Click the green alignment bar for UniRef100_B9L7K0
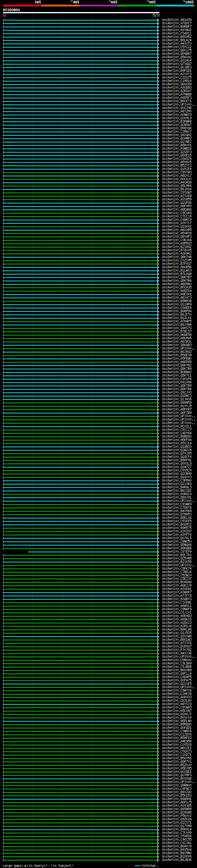The image size is (197, 868). 81,555
